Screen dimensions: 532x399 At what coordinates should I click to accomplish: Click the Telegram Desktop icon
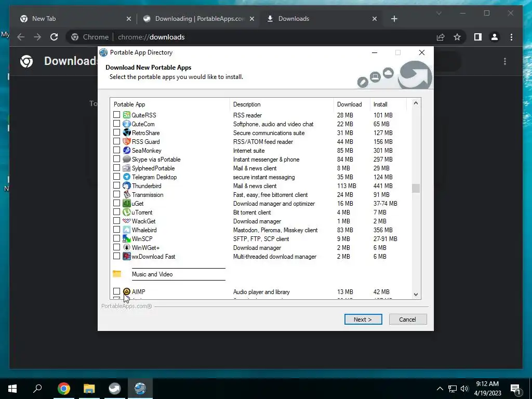point(127,177)
